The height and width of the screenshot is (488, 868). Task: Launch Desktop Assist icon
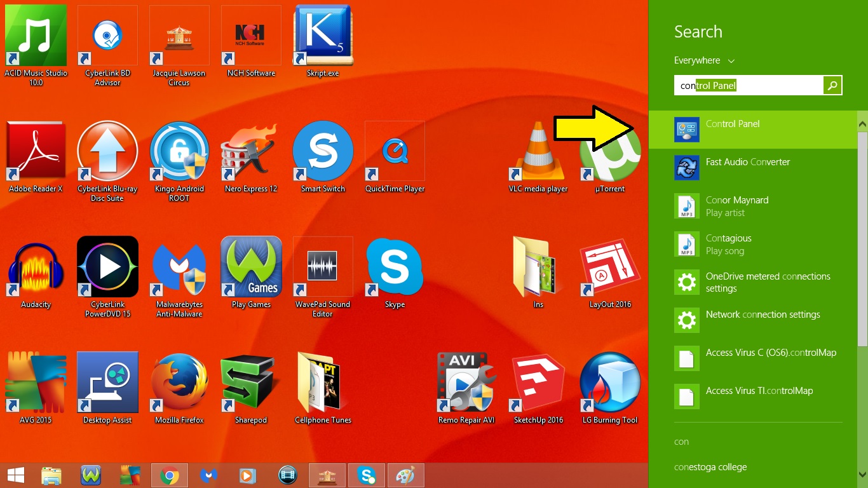(x=107, y=383)
